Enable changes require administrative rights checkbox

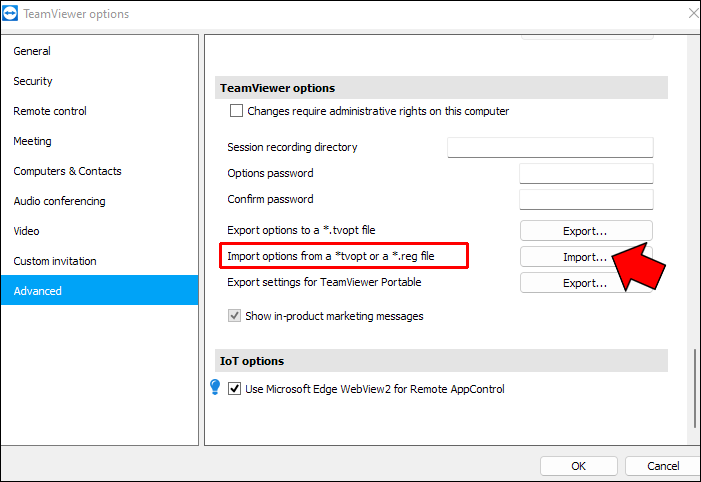click(237, 111)
